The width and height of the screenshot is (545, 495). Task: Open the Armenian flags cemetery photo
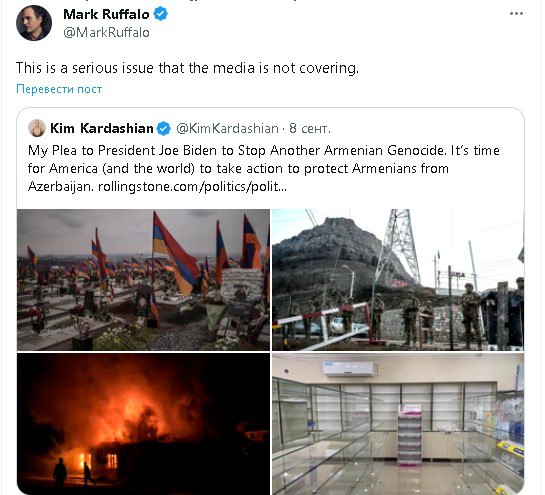point(143,279)
